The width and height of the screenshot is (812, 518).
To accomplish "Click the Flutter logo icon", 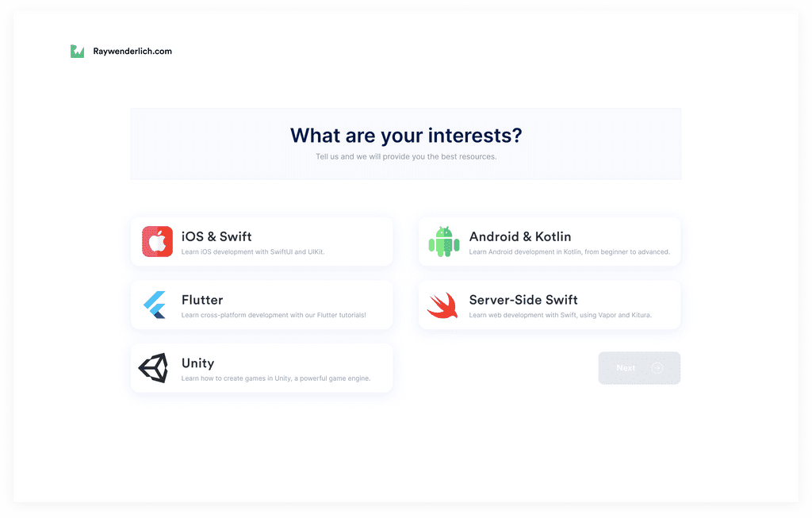I will (x=155, y=305).
